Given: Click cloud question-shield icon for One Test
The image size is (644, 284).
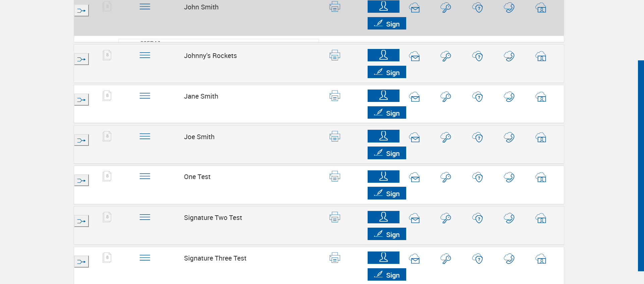Looking at the screenshot, I should point(478,177).
